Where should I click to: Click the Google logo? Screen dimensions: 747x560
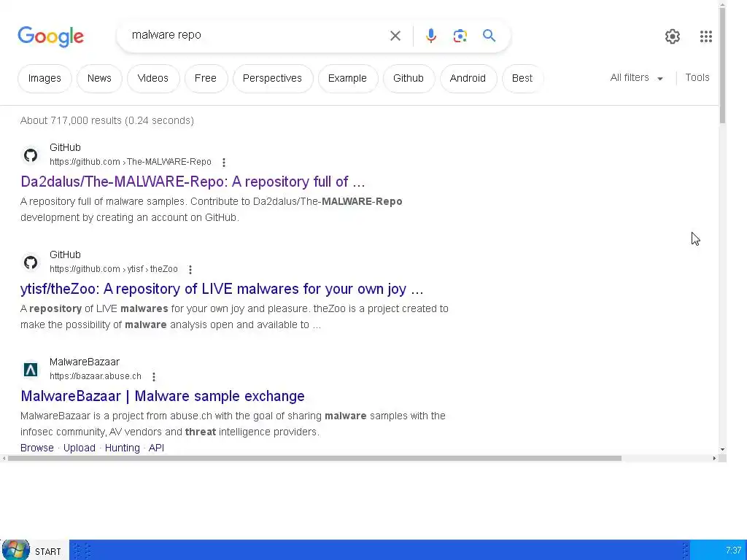click(x=50, y=36)
